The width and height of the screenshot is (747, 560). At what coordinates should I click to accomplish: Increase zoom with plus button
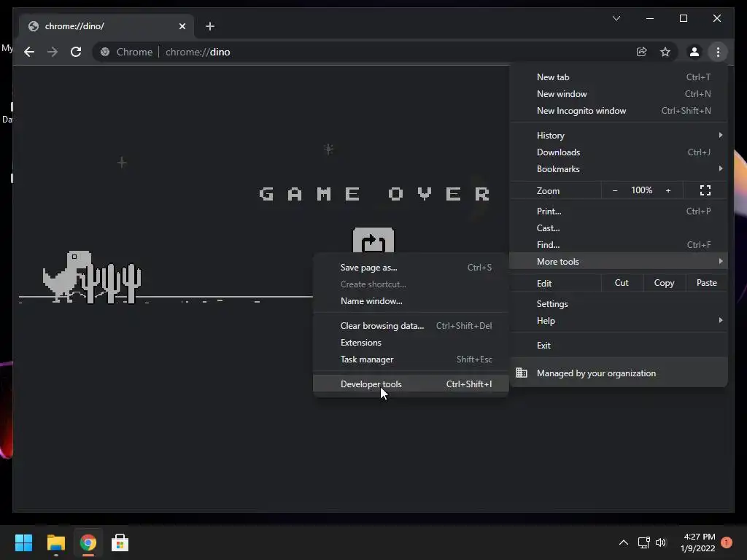668,190
